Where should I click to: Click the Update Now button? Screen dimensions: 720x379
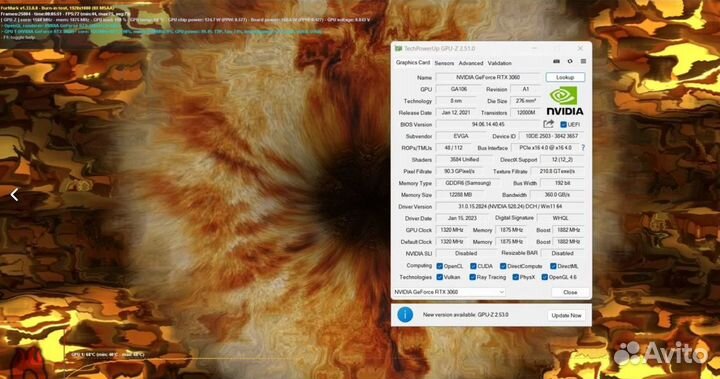click(x=566, y=315)
